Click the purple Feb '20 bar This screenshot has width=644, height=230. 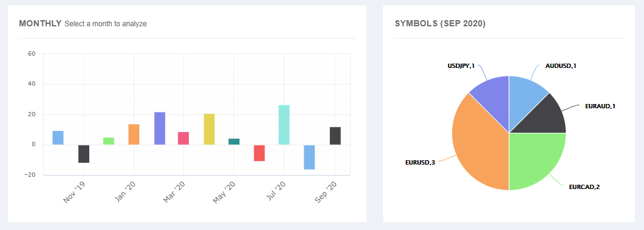[x=159, y=128]
